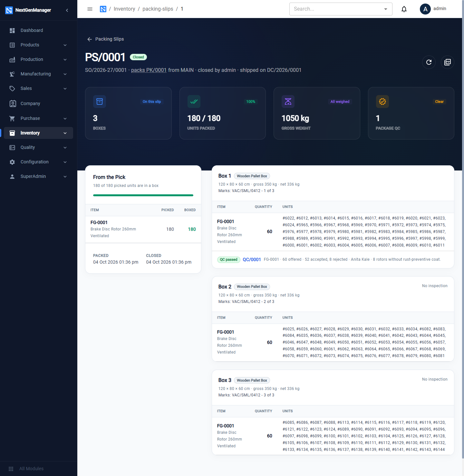Click the back arrow beside Packing Slips
Screen dimensions: 464x476
(90, 39)
